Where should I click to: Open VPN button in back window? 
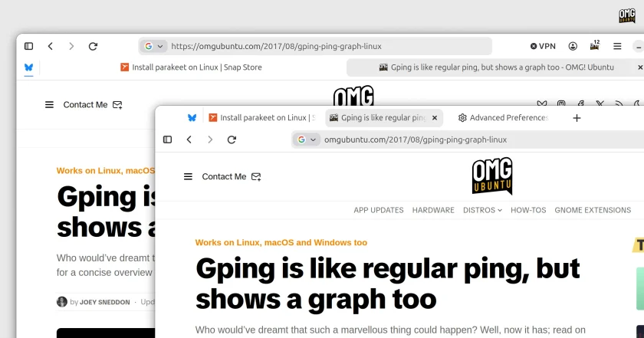[x=543, y=46]
